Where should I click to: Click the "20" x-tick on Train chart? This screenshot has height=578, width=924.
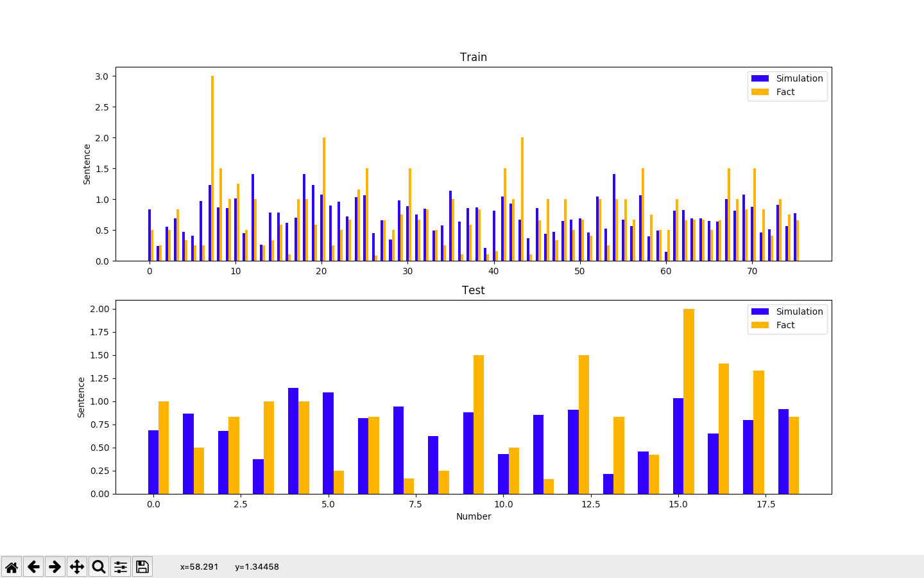click(x=321, y=271)
